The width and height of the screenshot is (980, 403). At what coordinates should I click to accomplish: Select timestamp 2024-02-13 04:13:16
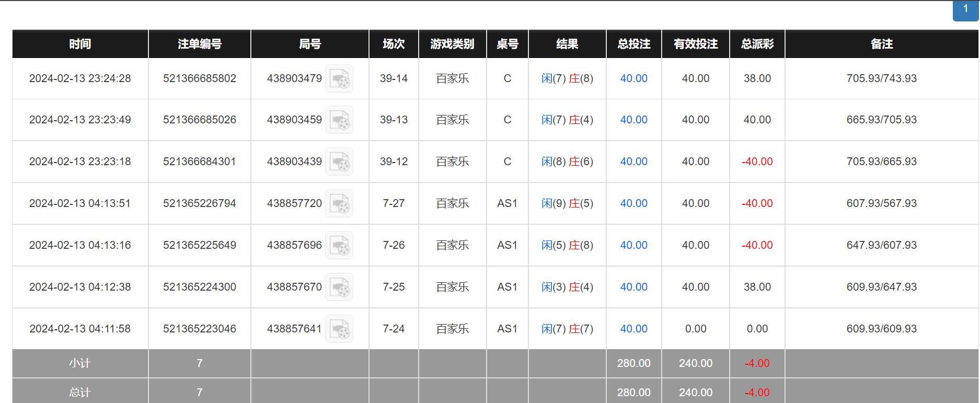point(80,245)
